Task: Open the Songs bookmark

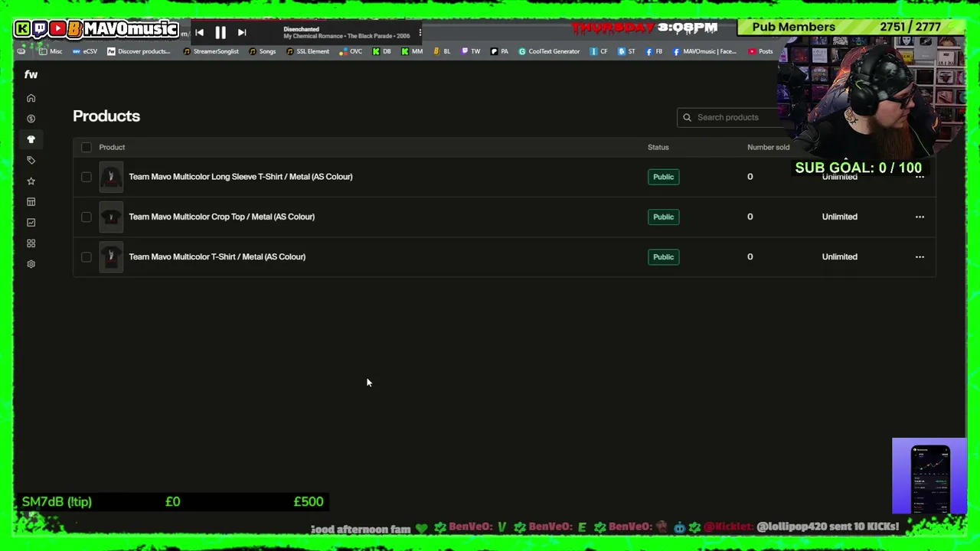Action: pyautogui.click(x=262, y=51)
